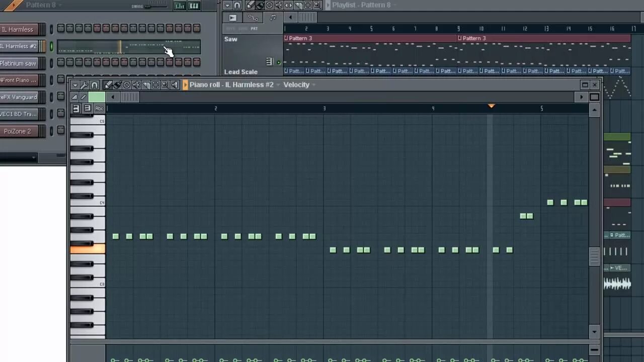Open the piano roll options menu arrow
The image size is (644, 362).
(75, 85)
